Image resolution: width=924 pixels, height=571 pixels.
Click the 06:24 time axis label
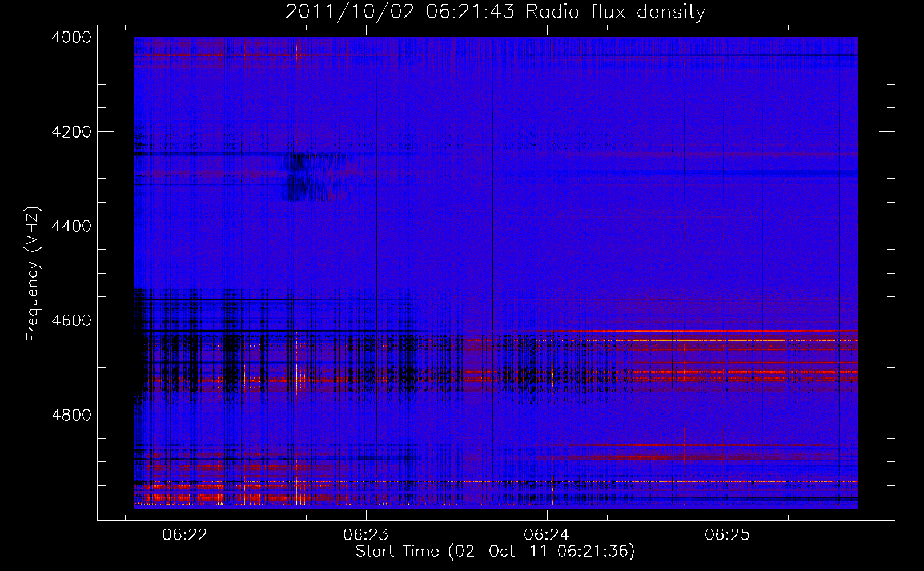[x=547, y=535]
